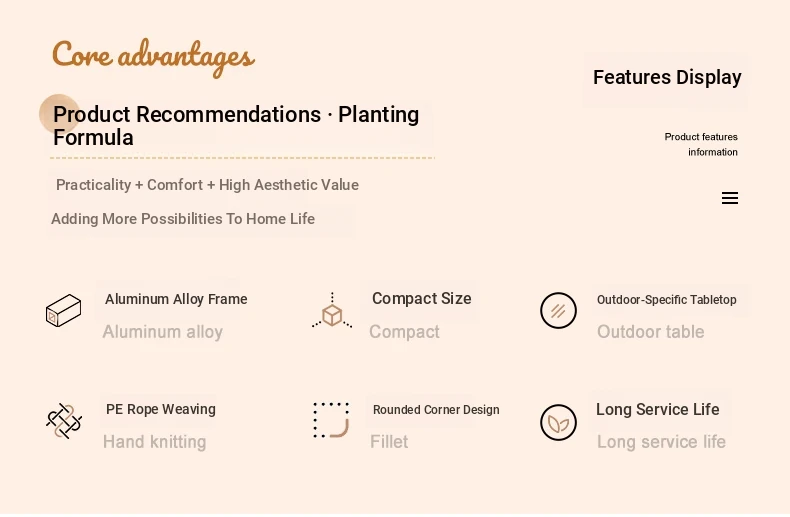Image resolution: width=790 pixels, height=517 pixels.
Task: Click the Outdoor-Specific Tabletop circle icon
Action: point(558,310)
